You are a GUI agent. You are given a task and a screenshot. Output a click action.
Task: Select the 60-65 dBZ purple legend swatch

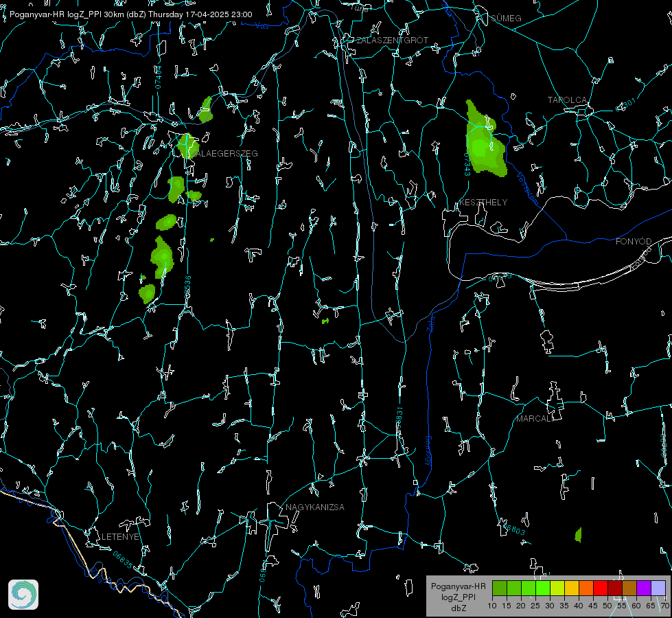click(644, 588)
